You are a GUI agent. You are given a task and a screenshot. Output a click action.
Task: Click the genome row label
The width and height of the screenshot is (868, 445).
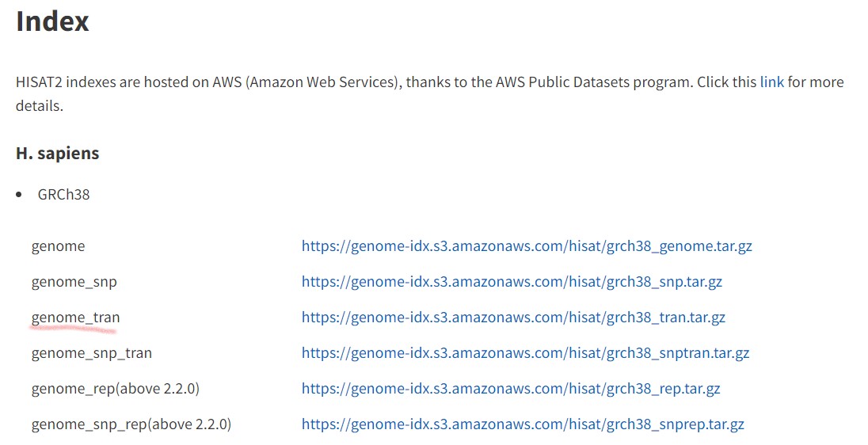(58, 245)
